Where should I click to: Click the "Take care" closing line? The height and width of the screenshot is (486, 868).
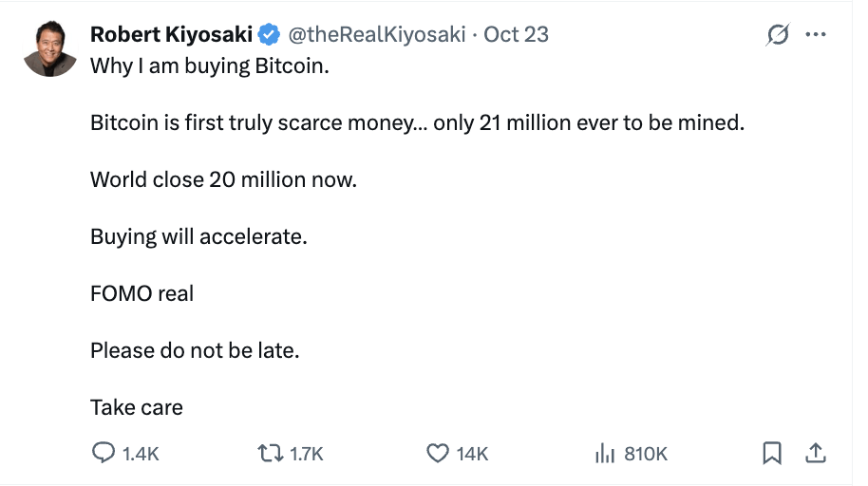137,407
